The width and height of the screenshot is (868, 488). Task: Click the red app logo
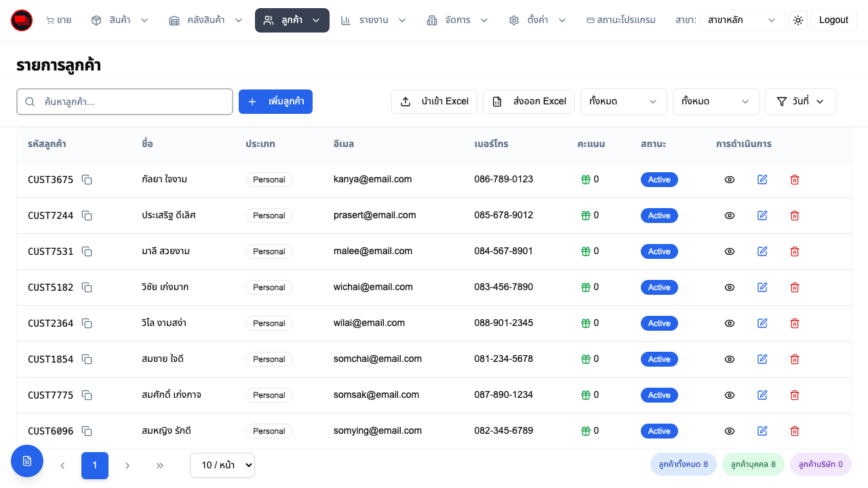click(x=22, y=20)
